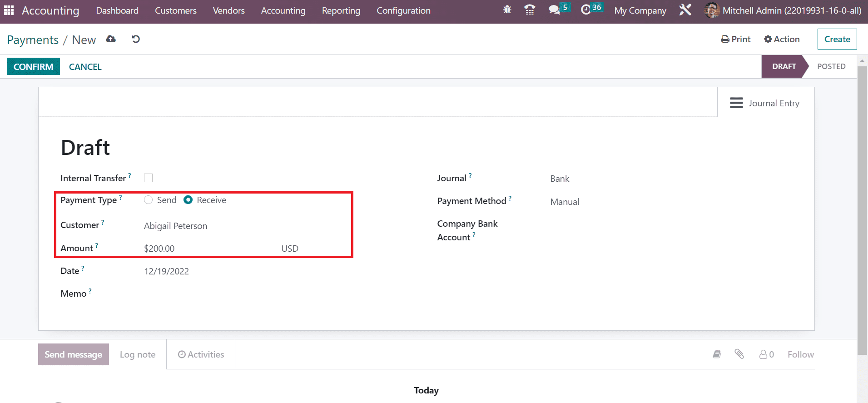Open the Activities tab in chatter
Screen dimensions: 868x403
click(x=201, y=354)
